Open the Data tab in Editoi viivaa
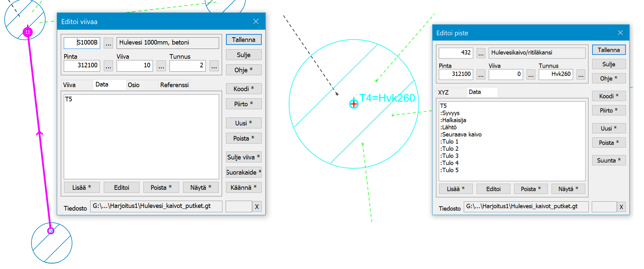The image size is (644, 269). (102, 84)
